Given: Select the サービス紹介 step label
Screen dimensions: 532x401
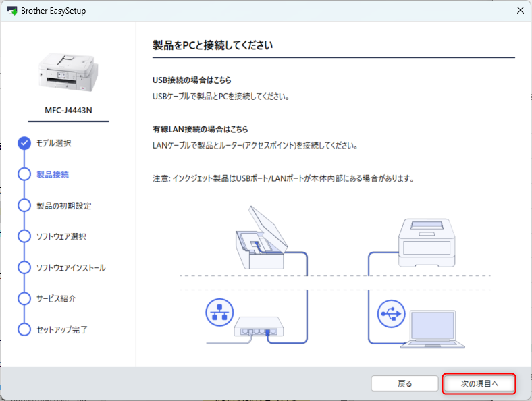Looking at the screenshot, I should (x=56, y=298).
